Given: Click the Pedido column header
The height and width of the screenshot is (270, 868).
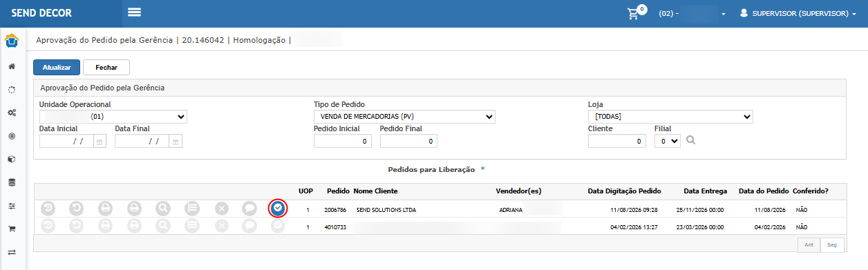Looking at the screenshot, I should click(x=338, y=191).
